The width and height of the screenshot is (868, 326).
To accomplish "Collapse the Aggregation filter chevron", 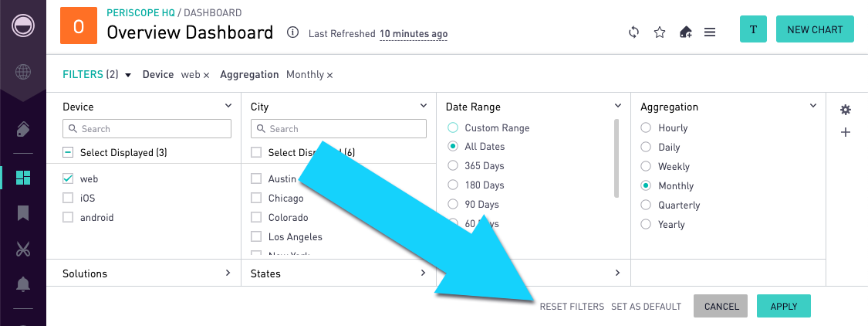I will 813,105.
